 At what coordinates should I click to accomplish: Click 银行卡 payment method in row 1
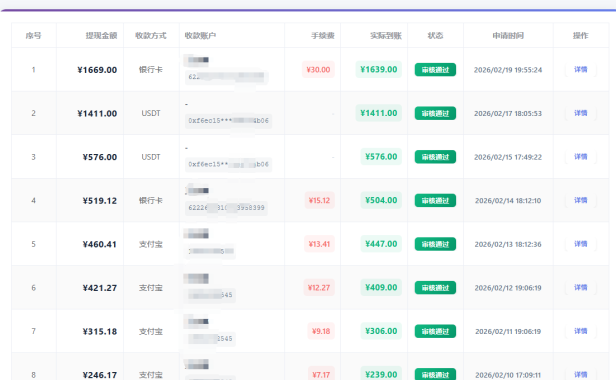[x=151, y=70]
